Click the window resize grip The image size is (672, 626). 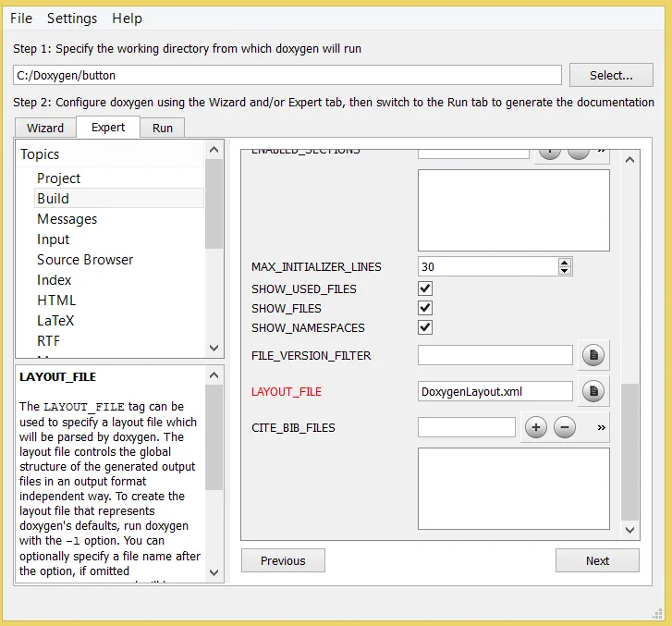(657, 614)
